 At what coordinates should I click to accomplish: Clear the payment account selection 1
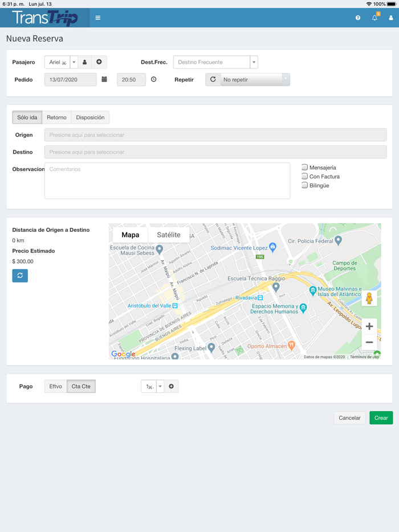click(151, 387)
